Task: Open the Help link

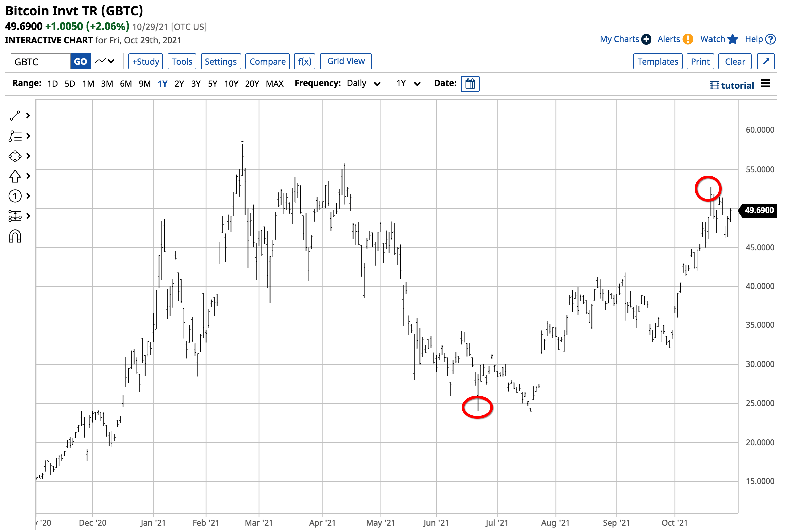Action: click(x=754, y=39)
